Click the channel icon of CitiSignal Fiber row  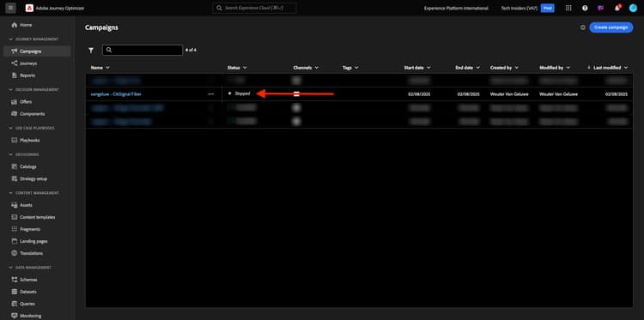pyautogui.click(x=296, y=94)
